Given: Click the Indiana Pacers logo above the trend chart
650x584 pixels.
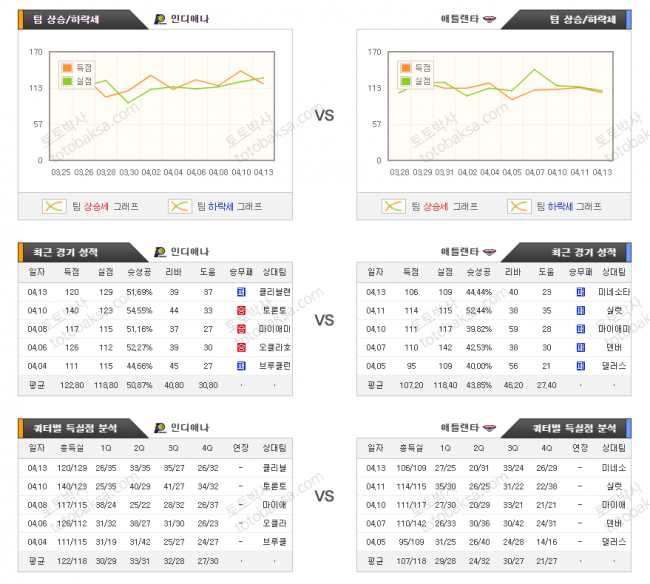Looking at the screenshot, I should point(160,19).
